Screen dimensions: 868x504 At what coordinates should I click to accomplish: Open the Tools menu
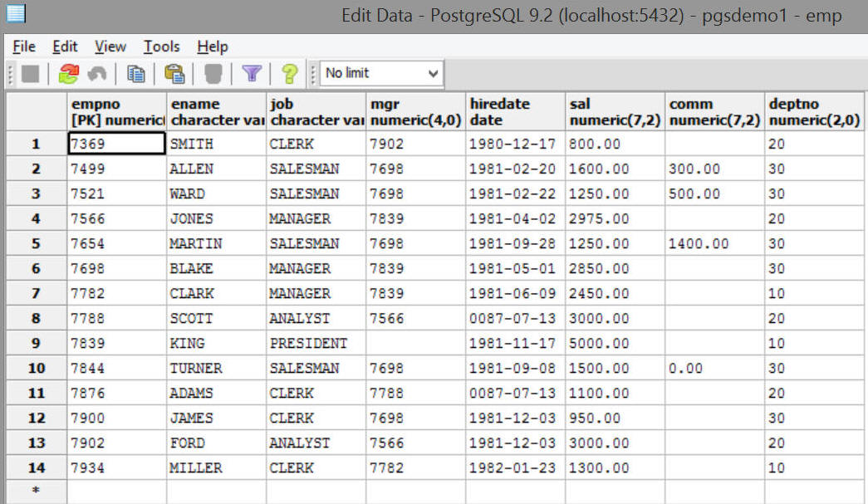click(x=161, y=46)
